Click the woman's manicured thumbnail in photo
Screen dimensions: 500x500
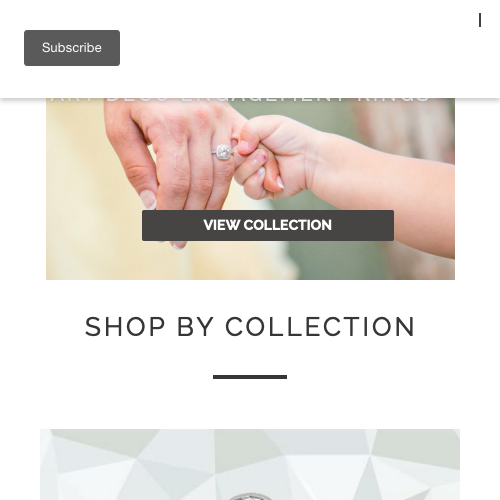pos(148,199)
